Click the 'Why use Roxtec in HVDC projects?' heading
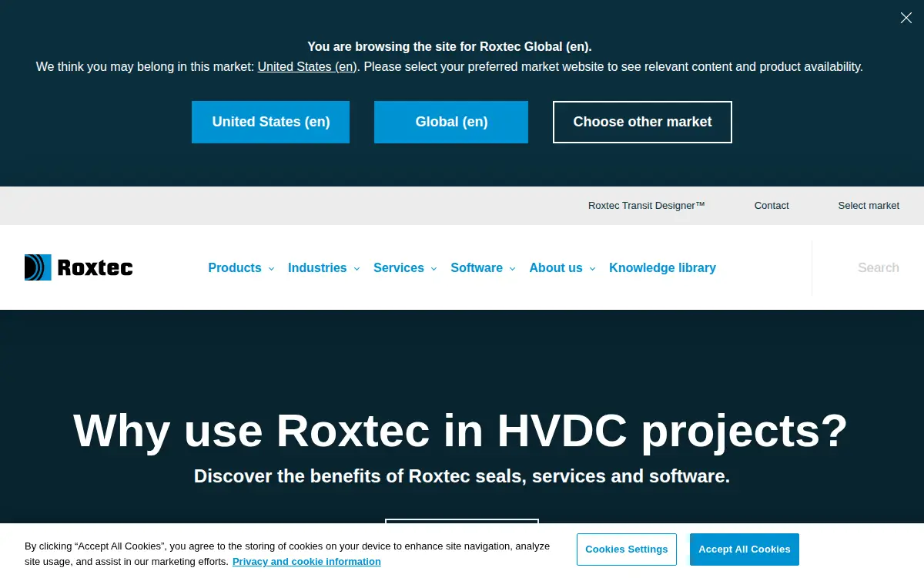Screen dimensions: 924x578 (460, 430)
